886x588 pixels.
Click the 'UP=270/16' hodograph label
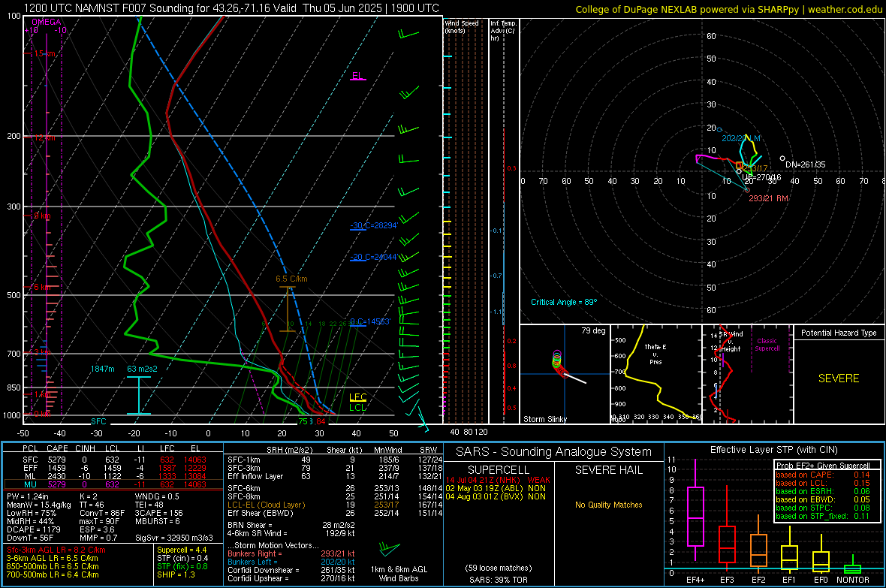761,177
